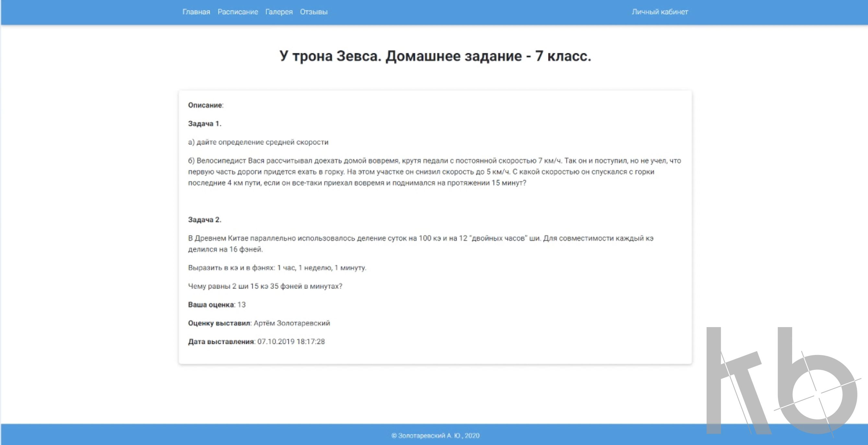
Task: Click the page title 'У трона Зевса'
Action: 435,56
